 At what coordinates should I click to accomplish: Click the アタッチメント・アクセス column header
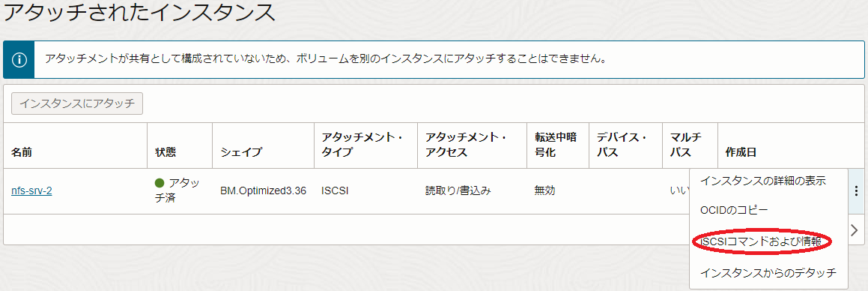click(467, 145)
